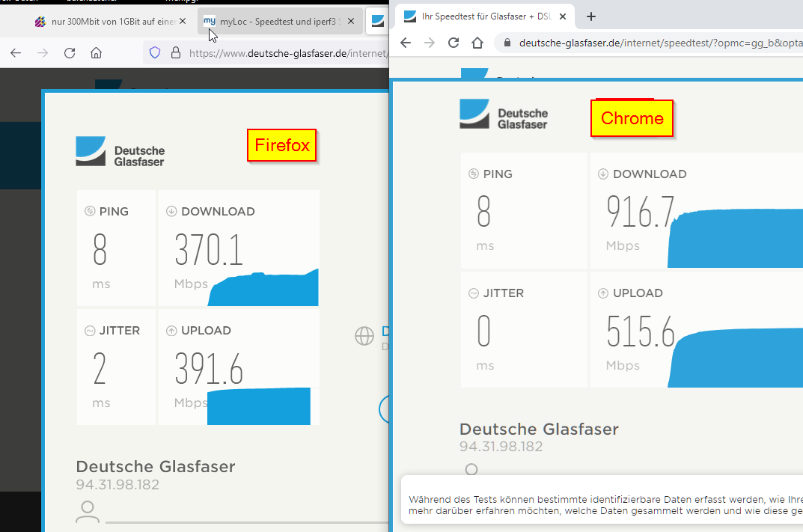The image size is (803, 532).
Task: Click Deutsche Glasfaser logo in Firefox window
Action: tap(120, 151)
